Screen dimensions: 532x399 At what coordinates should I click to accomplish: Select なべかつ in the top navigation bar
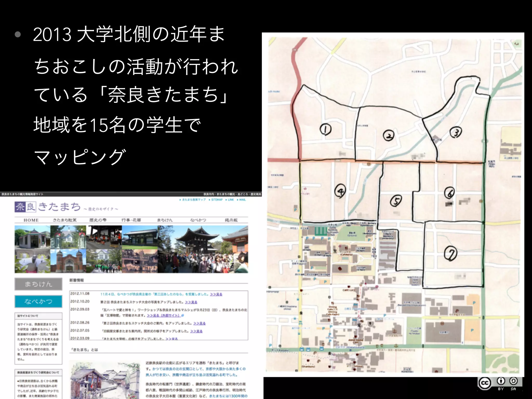pyautogui.click(x=198, y=220)
